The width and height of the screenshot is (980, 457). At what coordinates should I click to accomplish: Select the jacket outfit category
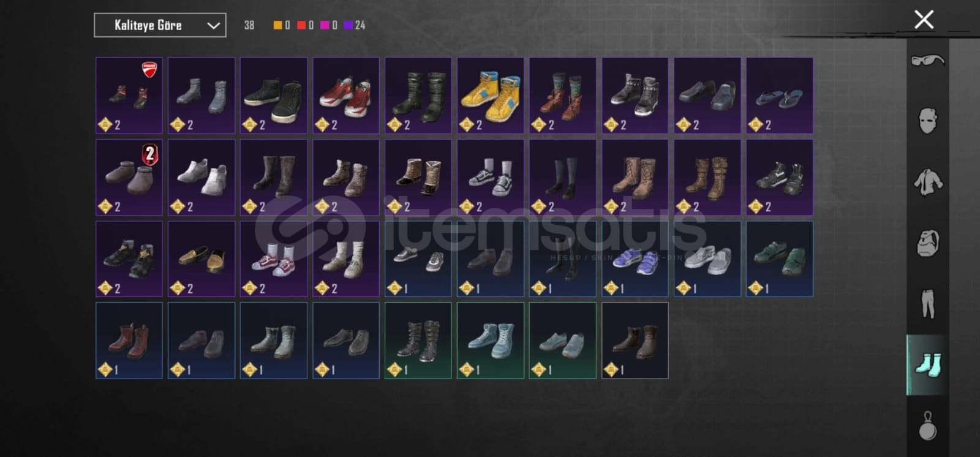click(928, 182)
